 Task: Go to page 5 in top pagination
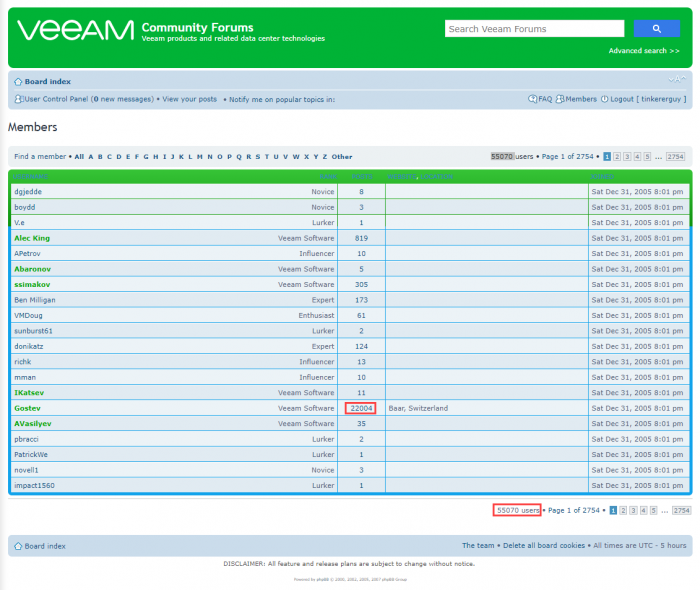647,157
